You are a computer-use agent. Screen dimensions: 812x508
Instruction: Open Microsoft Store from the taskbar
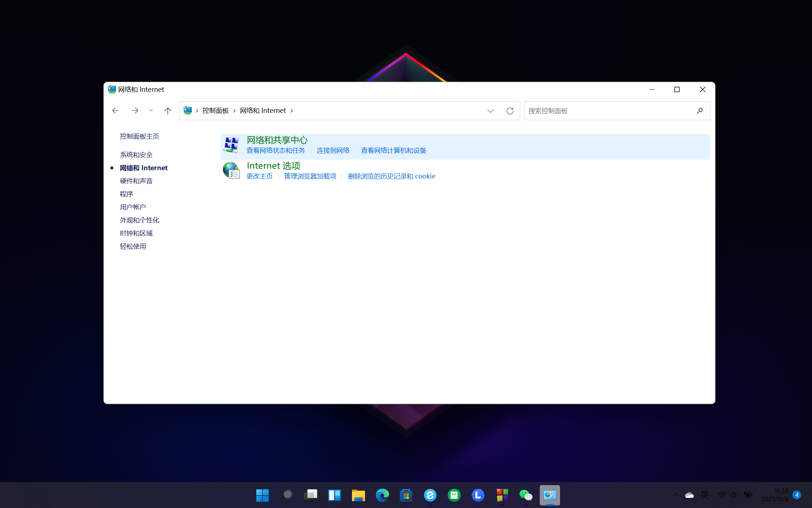[406, 495]
